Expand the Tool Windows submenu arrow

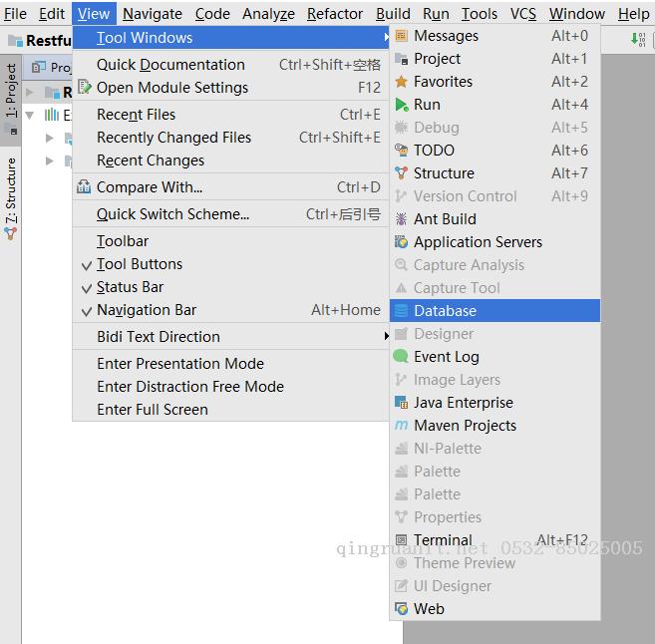[x=386, y=38]
